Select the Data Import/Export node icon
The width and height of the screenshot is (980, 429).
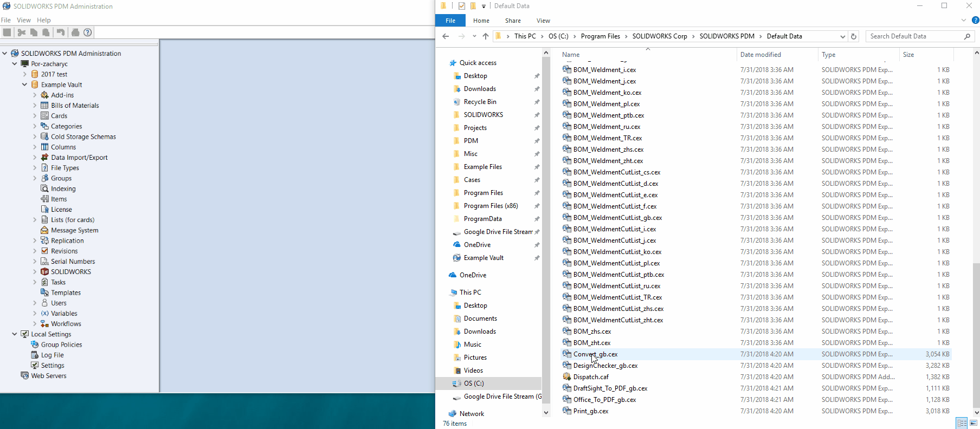pyautogui.click(x=45, y=158)
